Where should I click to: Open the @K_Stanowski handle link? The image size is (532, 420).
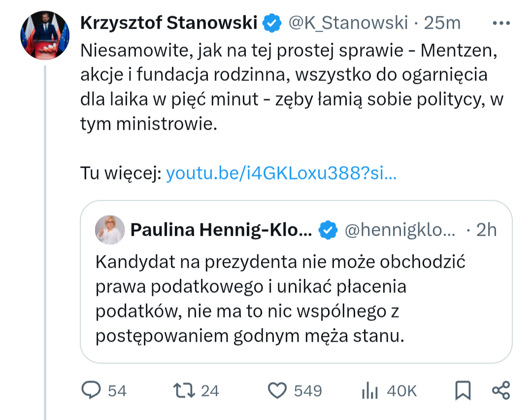click(x=348, y=23)
